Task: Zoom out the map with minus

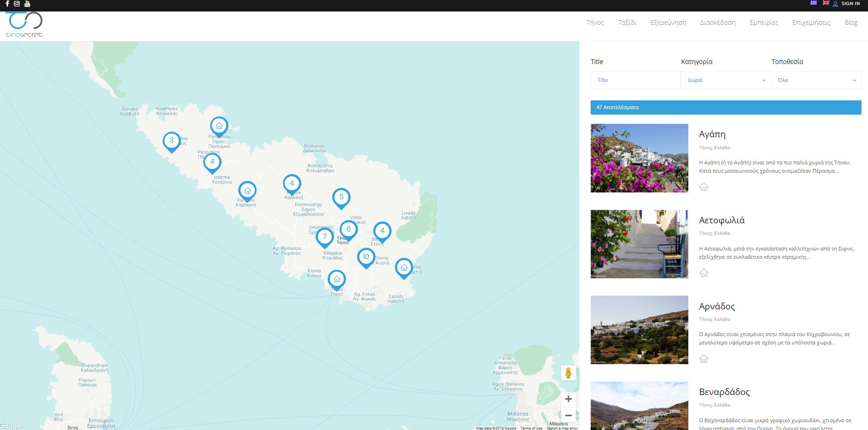Action: pos(568,415)
